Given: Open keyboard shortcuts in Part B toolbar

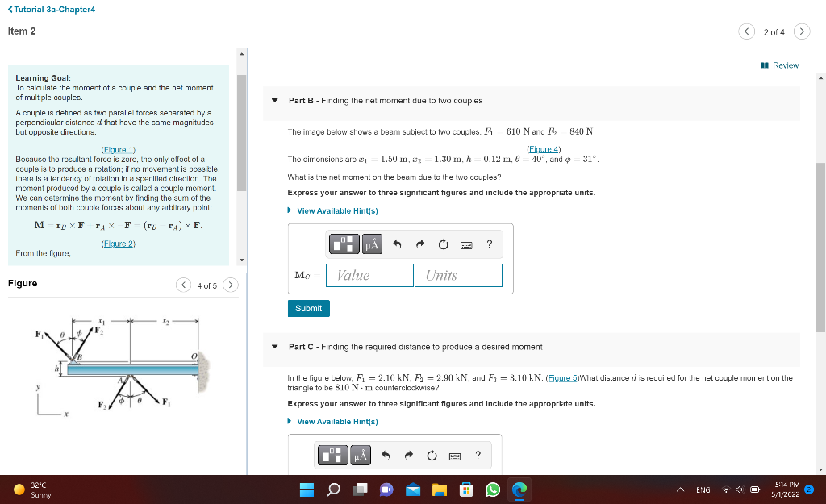Looking at the screenshot, I should [466, 245].
